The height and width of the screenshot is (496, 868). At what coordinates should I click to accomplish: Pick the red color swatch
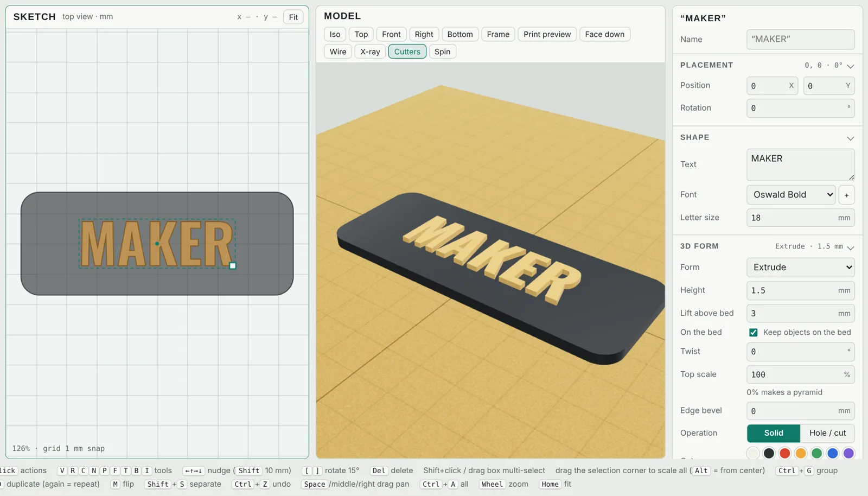[x=785, y=453]
